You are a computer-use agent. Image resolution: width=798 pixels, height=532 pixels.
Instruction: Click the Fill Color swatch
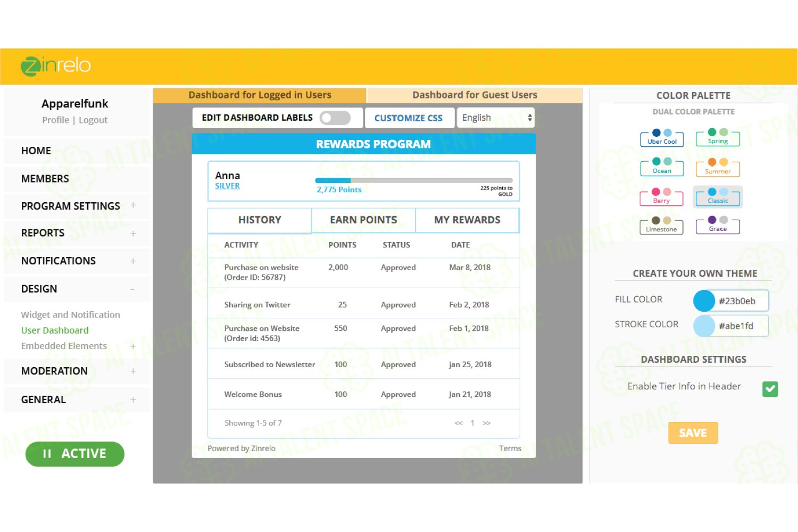(x=704, y=301)
